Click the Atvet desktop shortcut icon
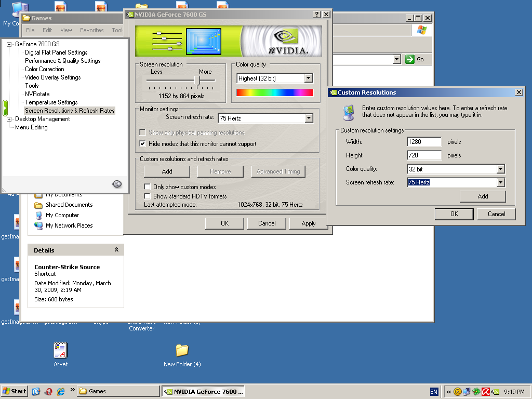The height and width of the screenshot is (399, 532). click(x=60, y=350)
